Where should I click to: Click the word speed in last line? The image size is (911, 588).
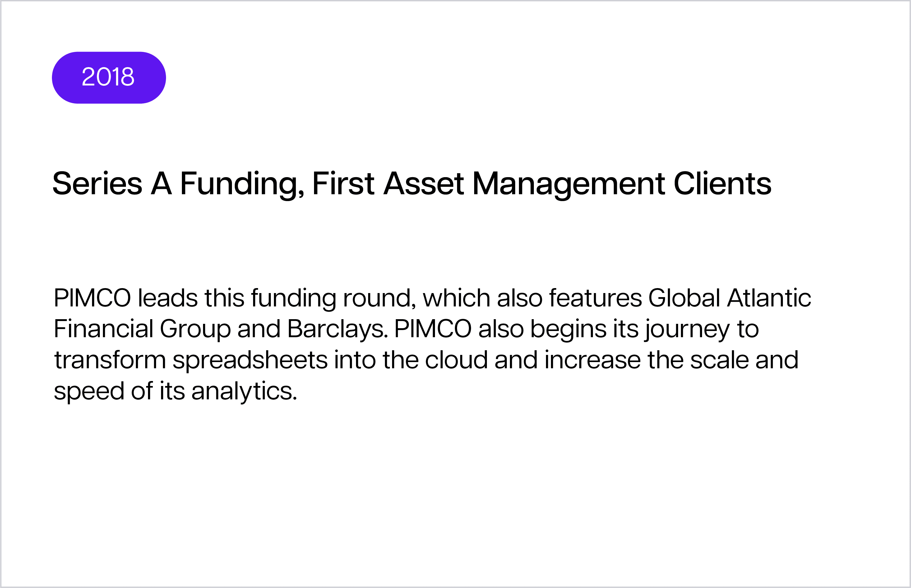(89, 392)
